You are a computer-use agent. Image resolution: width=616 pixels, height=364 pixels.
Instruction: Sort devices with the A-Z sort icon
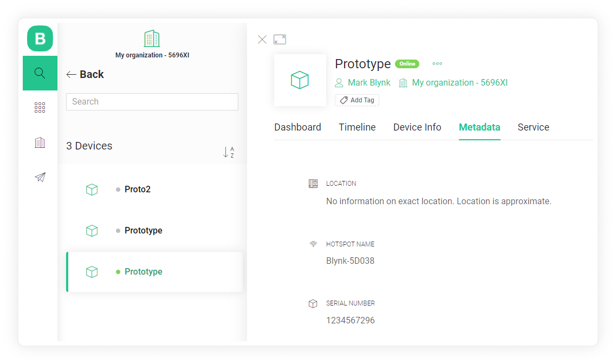click(229, 152)
